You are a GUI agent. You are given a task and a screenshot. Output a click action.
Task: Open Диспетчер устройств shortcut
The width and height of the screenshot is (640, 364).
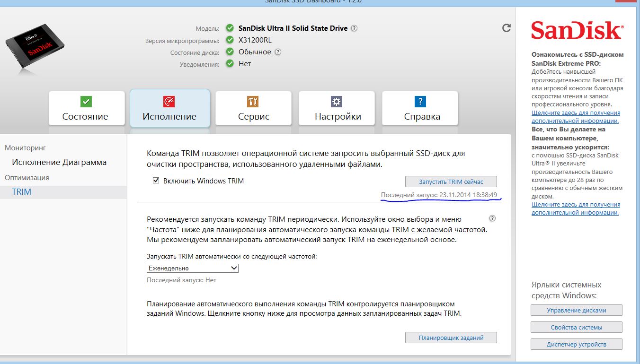pos(576,344)
